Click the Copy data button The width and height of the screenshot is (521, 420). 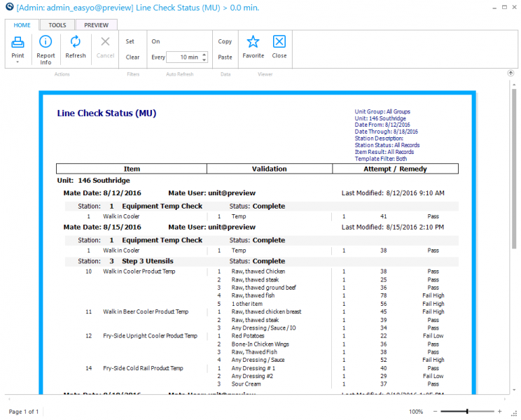point(225,41)
